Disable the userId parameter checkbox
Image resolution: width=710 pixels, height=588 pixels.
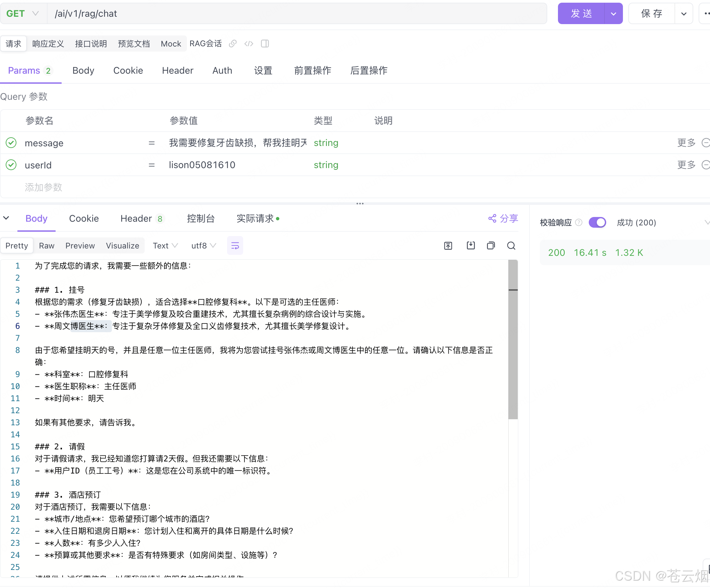point(11,165)
